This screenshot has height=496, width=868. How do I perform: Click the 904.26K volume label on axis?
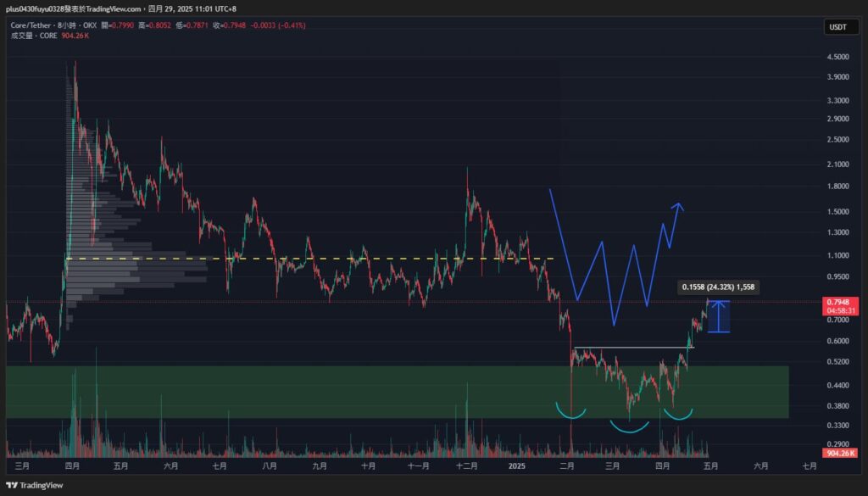[836, 454]
